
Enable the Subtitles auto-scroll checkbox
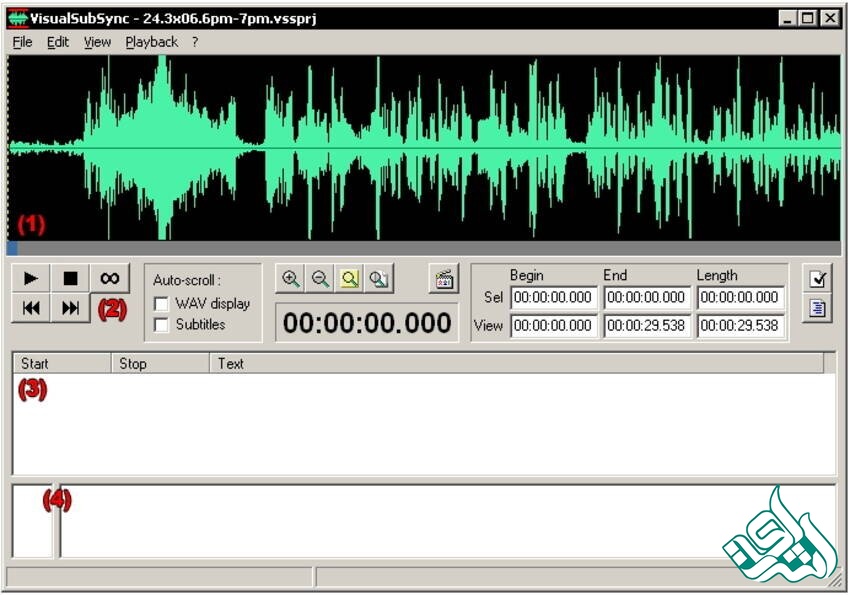(159, 323)
